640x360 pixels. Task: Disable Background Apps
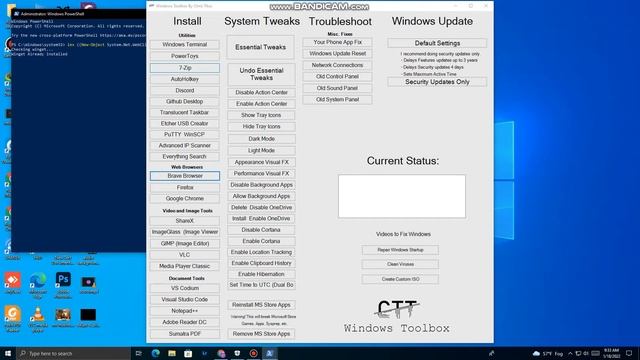click(261, 185)
